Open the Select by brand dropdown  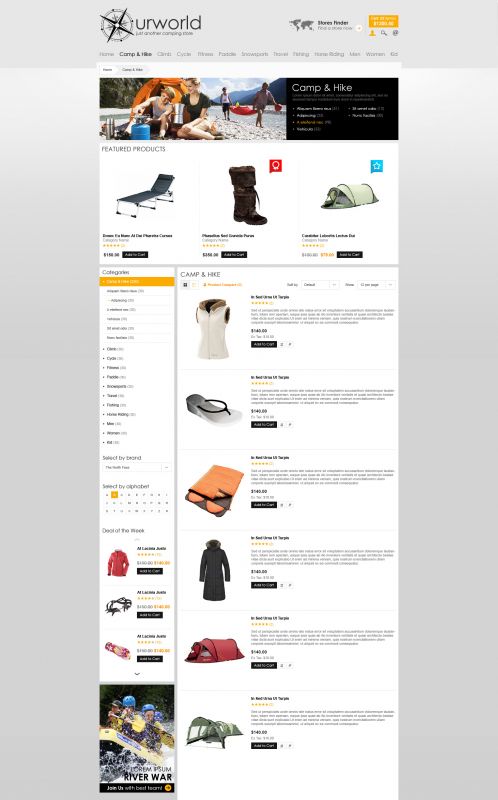137,467
